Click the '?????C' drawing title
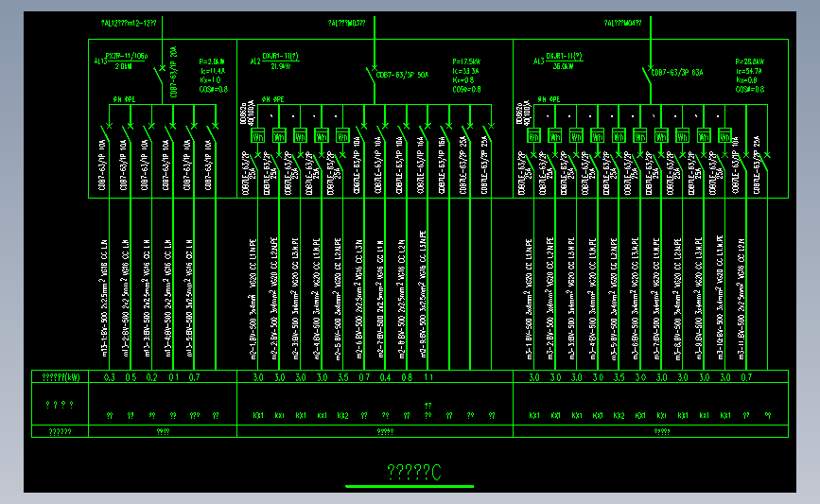The image size is (820, 504). tap(414, 472)
